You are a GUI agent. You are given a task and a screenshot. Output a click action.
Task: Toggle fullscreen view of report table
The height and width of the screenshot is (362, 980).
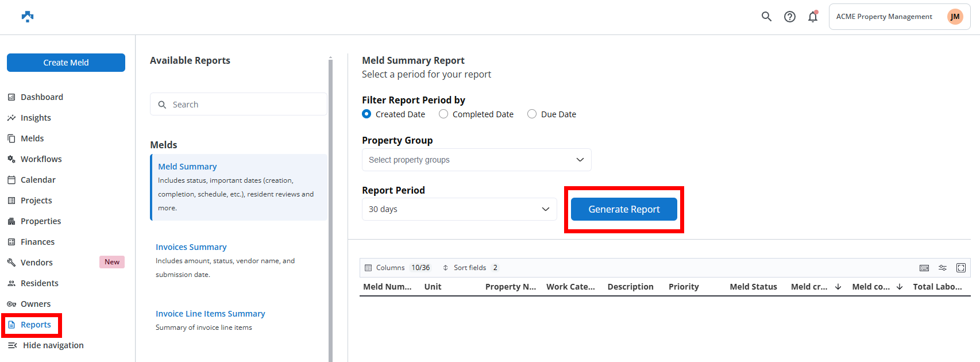[960, 268]
